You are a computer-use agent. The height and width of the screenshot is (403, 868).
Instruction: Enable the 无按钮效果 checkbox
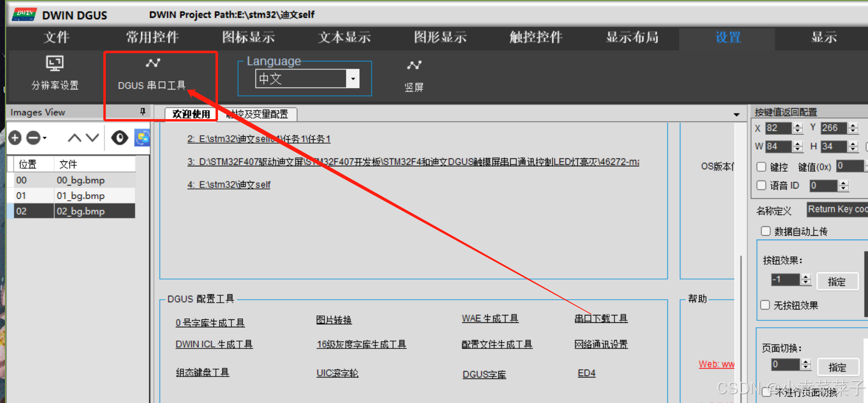click(765, 305)
